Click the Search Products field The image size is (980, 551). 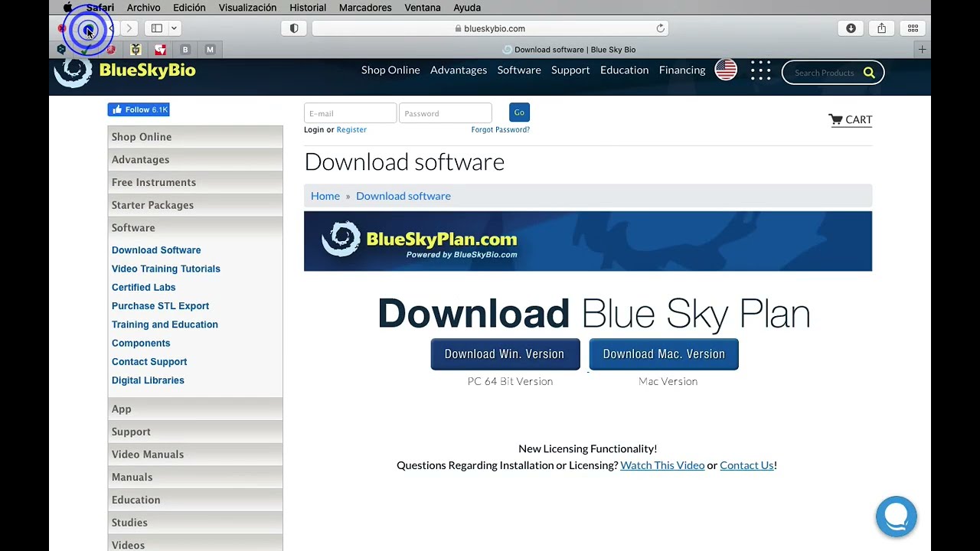(x=823, y=73)
